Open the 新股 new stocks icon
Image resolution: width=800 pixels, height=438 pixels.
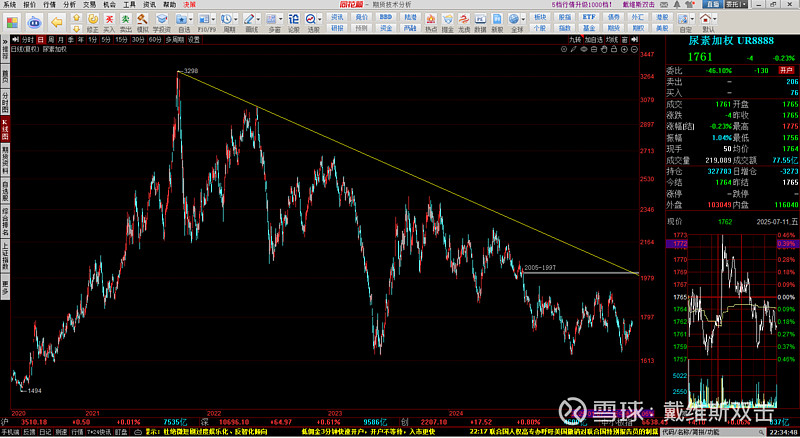(497, 19)
